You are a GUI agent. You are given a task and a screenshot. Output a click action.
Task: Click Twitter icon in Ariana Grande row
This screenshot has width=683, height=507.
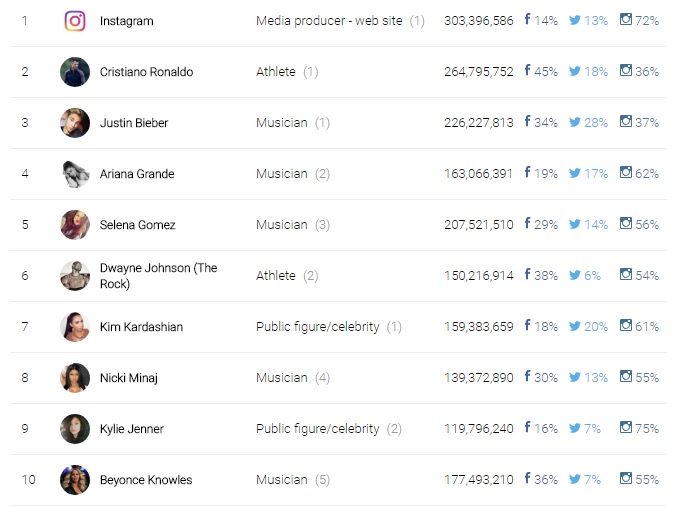[575, 173]
